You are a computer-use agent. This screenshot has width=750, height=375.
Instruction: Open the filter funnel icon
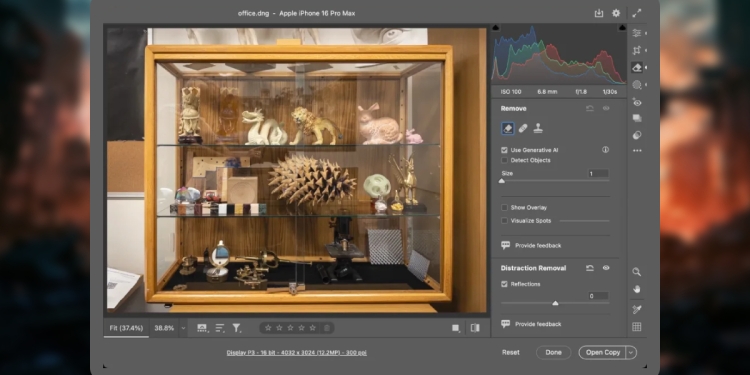click(x=236, y=328)
